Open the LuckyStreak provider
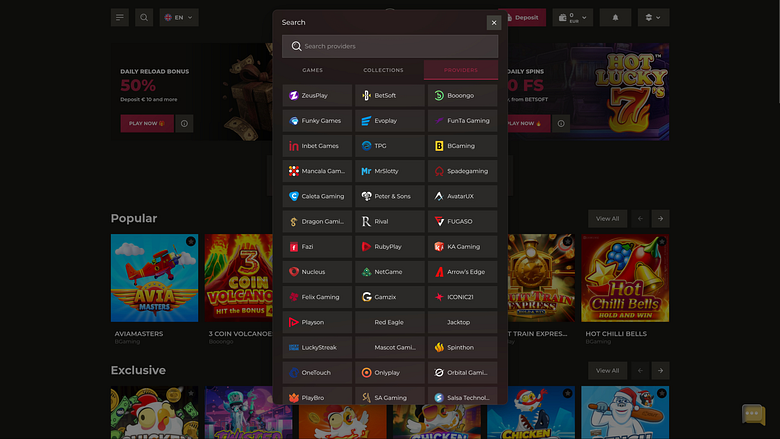Viewport: 780px width, 439px height. coord(317,348)
